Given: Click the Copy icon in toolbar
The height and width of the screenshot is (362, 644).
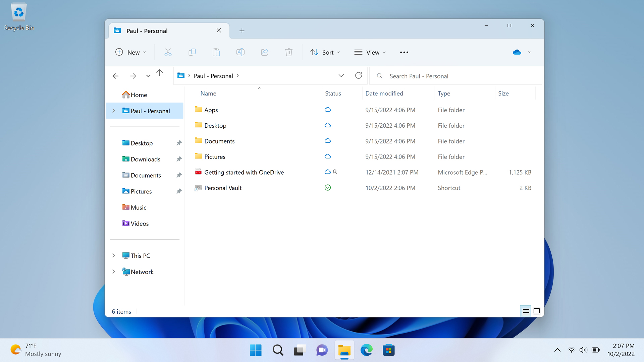Looking at the screenshot, I should click(192, 52).
